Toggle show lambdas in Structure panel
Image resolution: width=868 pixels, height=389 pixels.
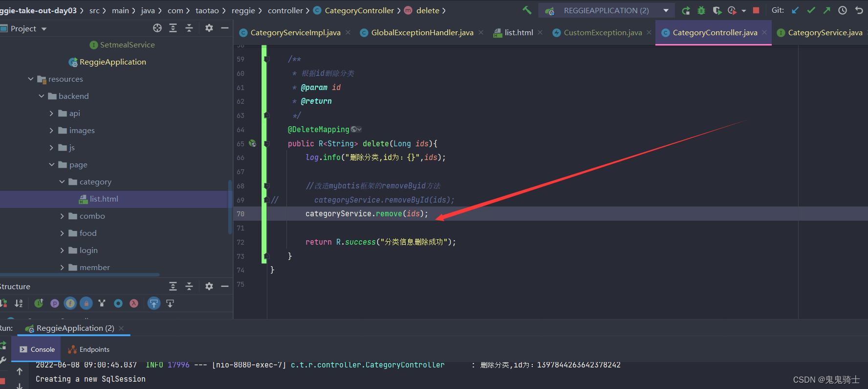coord(134,303)
